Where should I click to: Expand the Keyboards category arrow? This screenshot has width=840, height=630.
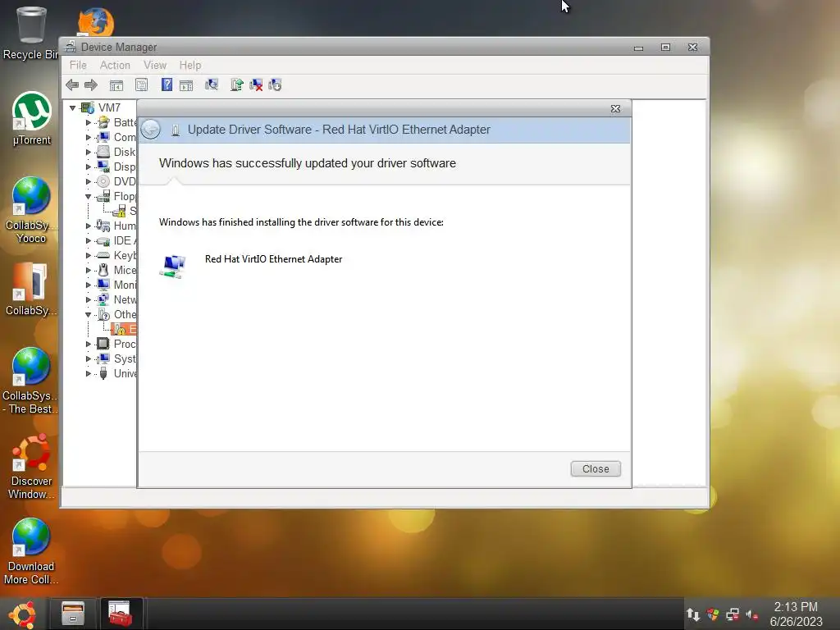pos(89,256)
